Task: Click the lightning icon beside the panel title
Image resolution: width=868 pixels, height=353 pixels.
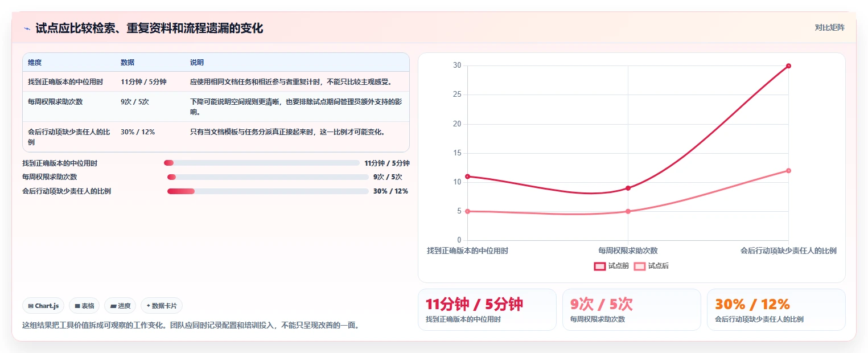Action: (x=27, y=28)
